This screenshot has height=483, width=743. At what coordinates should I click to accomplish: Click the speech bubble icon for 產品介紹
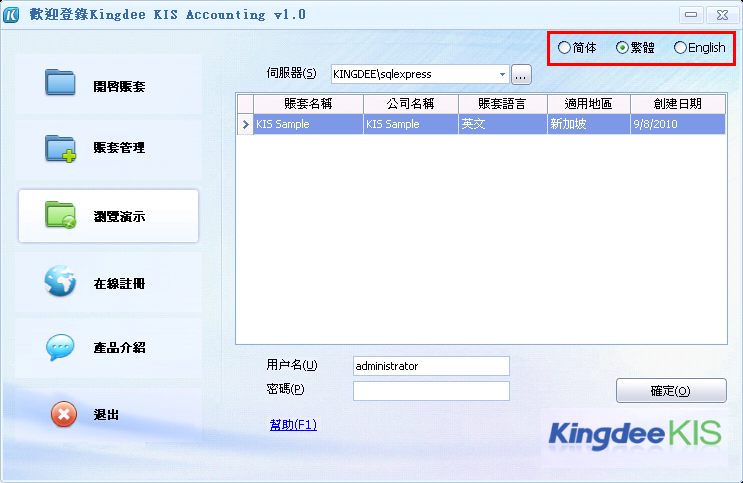pos(60,347)
